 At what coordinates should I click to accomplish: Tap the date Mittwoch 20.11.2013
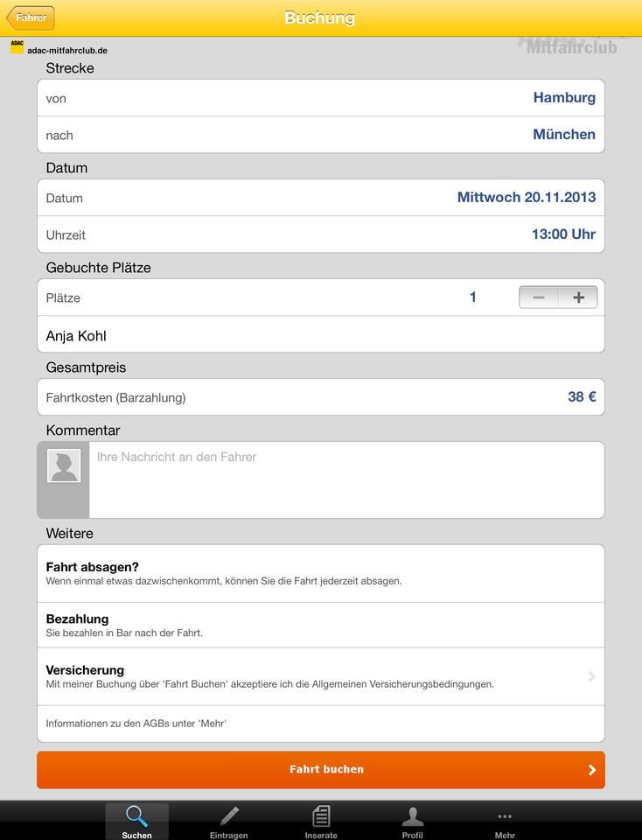526,197
